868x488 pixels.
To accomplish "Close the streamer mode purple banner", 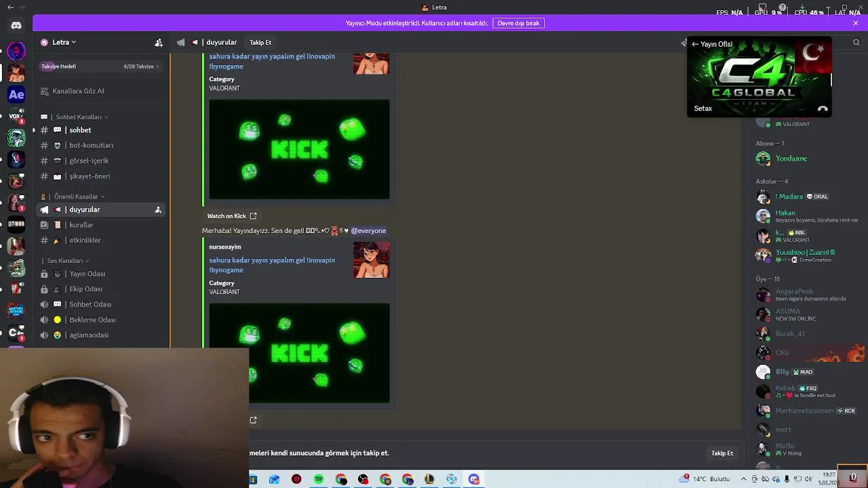I will (x=856, y=23).
